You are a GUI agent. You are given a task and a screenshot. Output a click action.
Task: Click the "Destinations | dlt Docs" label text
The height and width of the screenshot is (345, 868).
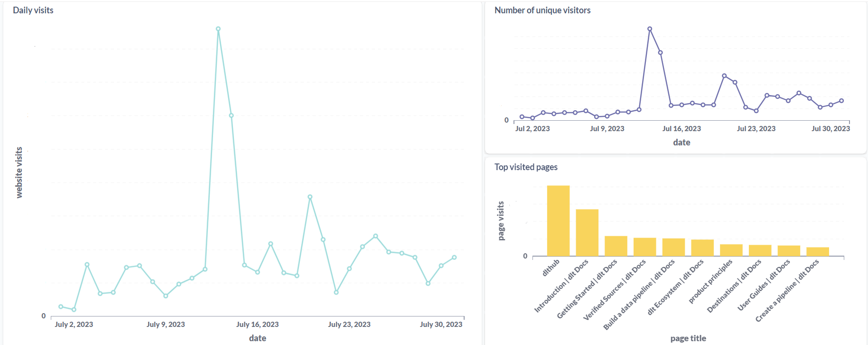(734, 286)
